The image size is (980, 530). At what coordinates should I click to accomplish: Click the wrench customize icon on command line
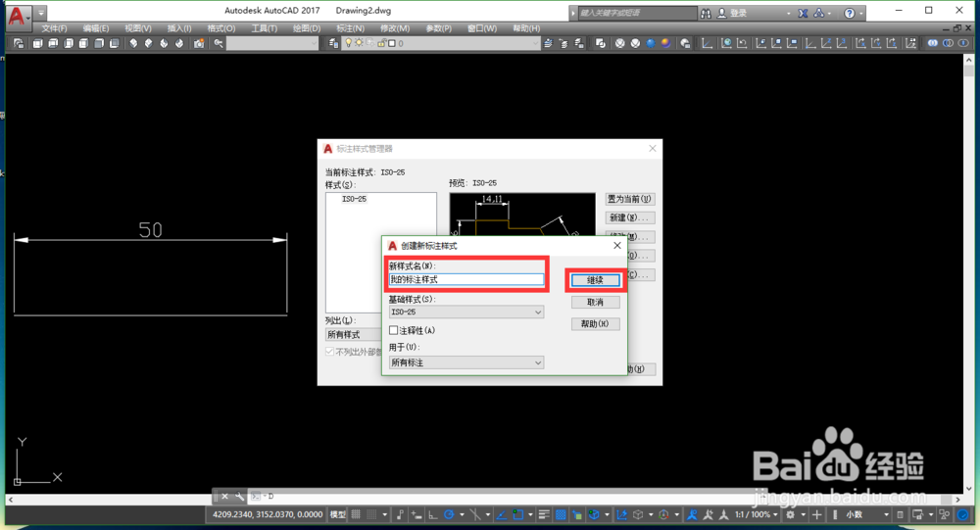[239, 497]
